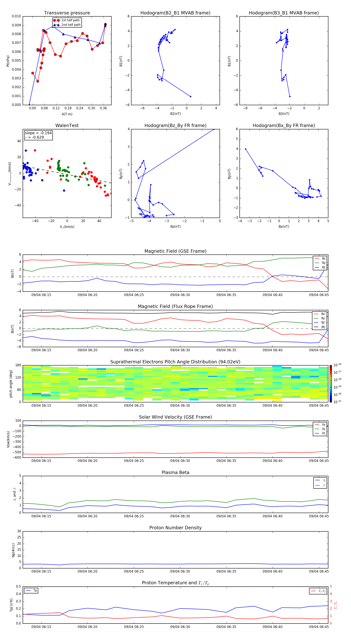Viewport: 351px width, 644px height.
Task: Click the 'Solar Wind Velocity (GSE Frame)' title
Action: pos(175,417)
